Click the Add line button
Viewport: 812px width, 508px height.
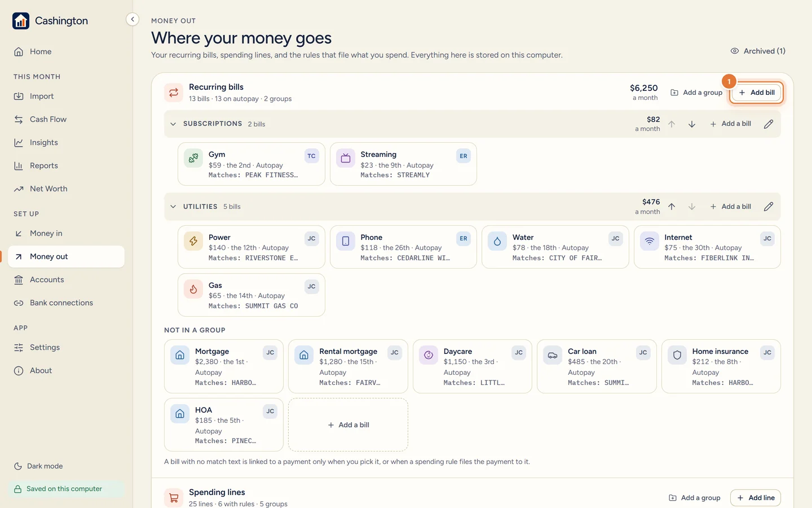coord(756,498)
